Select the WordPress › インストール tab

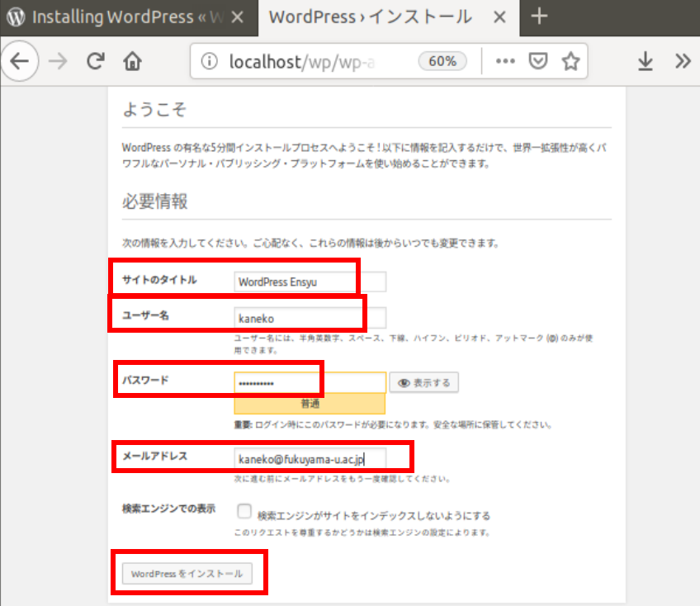tap(389, 18)
